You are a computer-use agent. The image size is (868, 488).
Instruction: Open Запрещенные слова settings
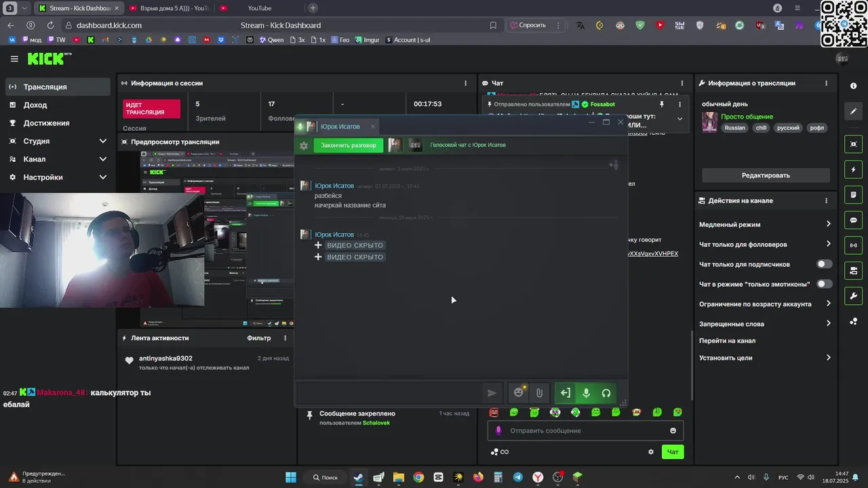765,324
